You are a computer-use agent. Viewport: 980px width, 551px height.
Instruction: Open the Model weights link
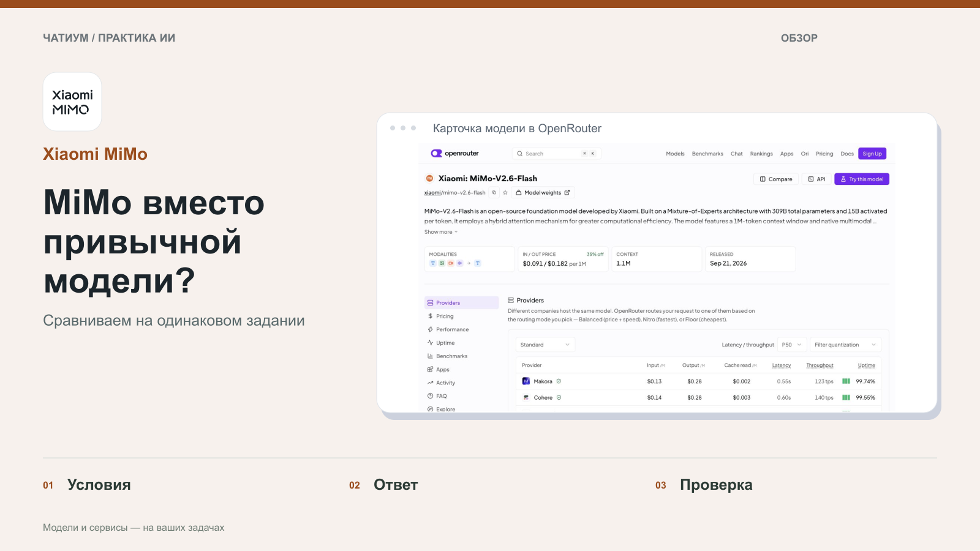point(543,192)
